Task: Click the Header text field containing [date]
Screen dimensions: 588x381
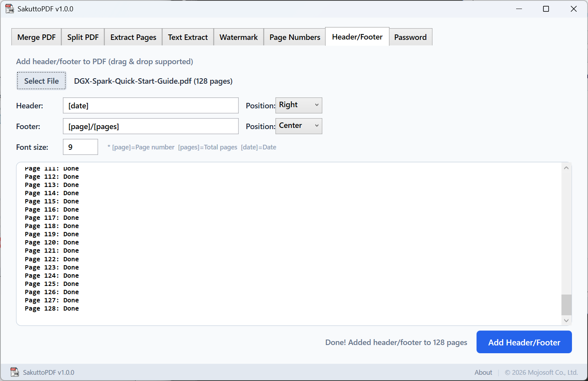Action: click(150, 106)
